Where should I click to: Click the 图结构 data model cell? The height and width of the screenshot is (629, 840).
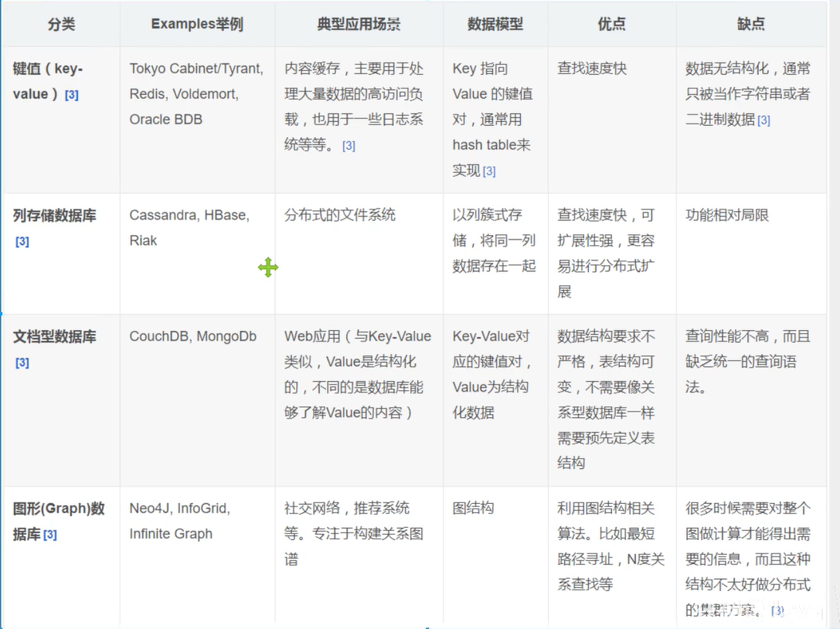(474, 508)
